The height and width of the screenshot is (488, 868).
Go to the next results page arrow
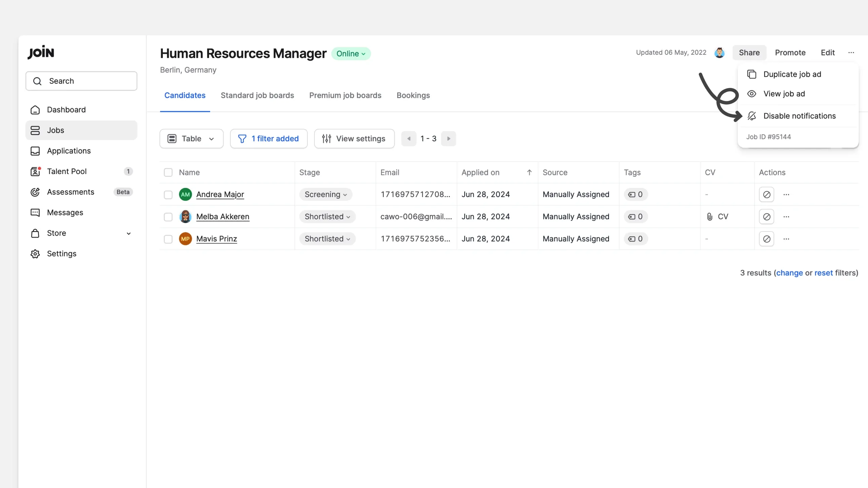coord(449,139)
